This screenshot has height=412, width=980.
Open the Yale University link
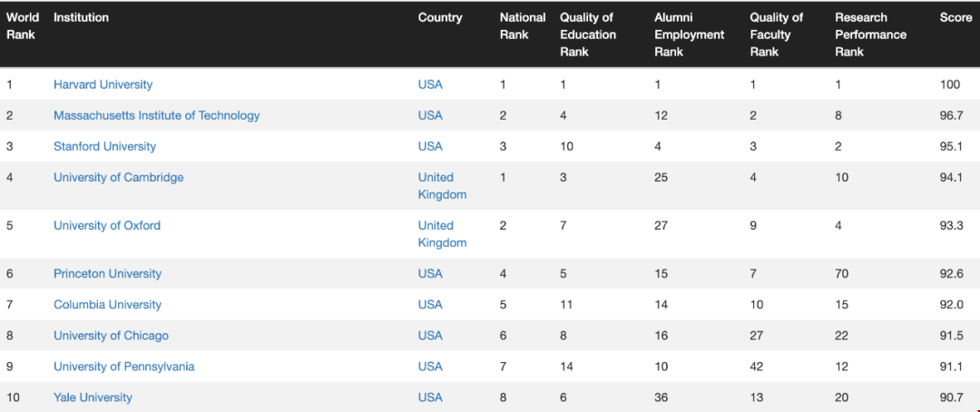93,397
